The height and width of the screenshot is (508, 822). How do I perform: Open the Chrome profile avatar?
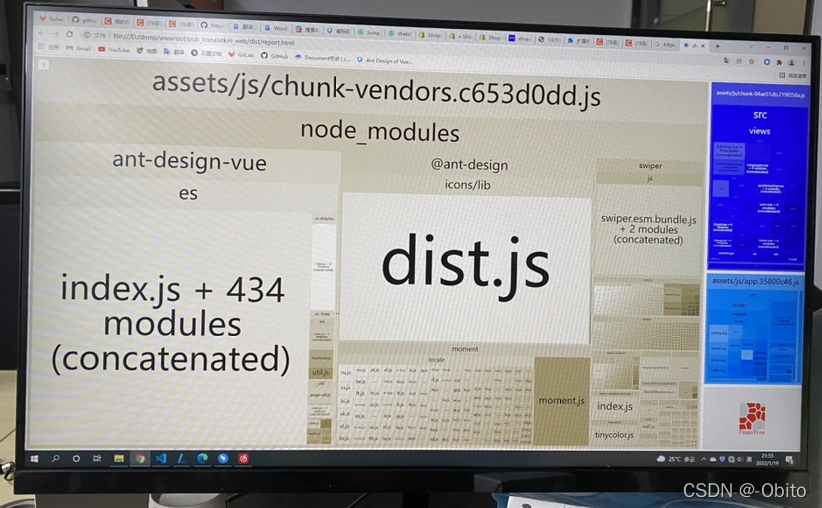coord(792,63)
